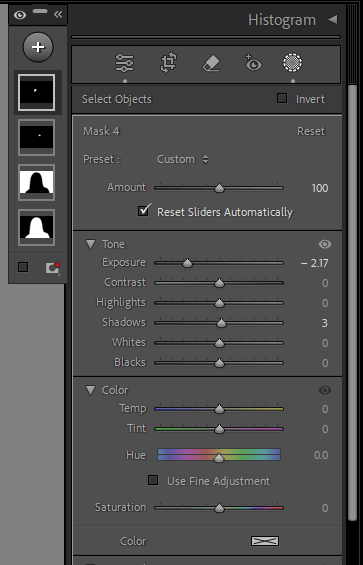The width and height of the screenshot is (363, 565).
Task: Click the Whites slider handle
Action: (x=219, y=344)
